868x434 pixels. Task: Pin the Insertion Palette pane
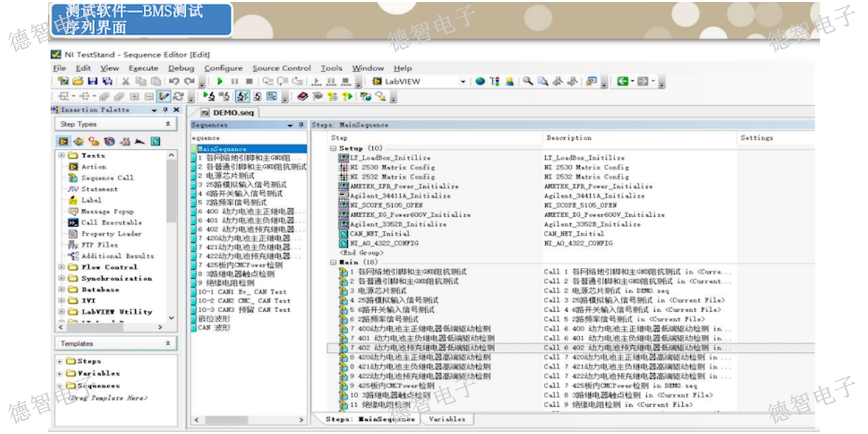click(x=166, y=110)
